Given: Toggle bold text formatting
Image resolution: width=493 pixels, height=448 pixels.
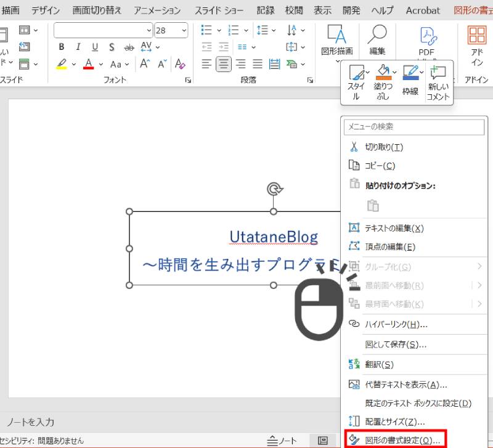Looking at the screenshot, I should click(x=61, y=47).
